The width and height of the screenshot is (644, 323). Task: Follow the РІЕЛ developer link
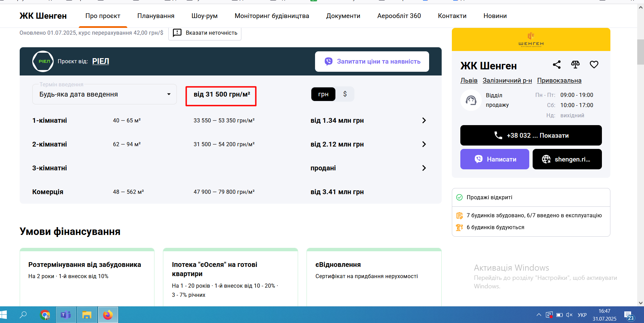point(100,61)
